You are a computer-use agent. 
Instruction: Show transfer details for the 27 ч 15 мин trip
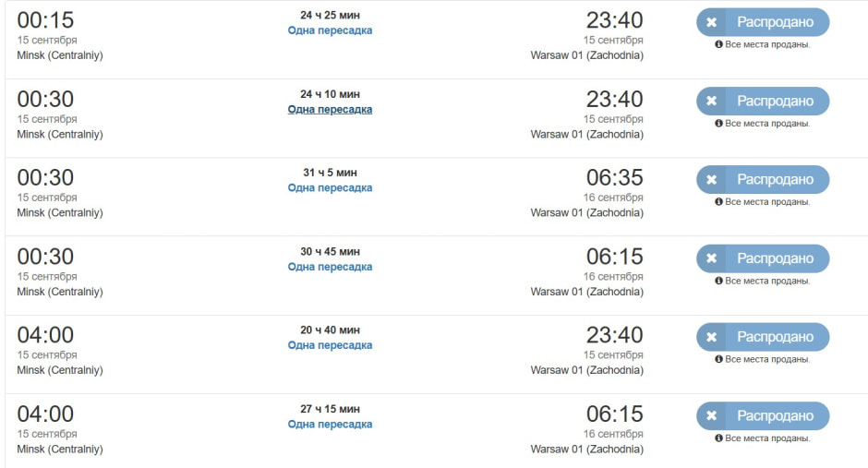coord(330,424)
